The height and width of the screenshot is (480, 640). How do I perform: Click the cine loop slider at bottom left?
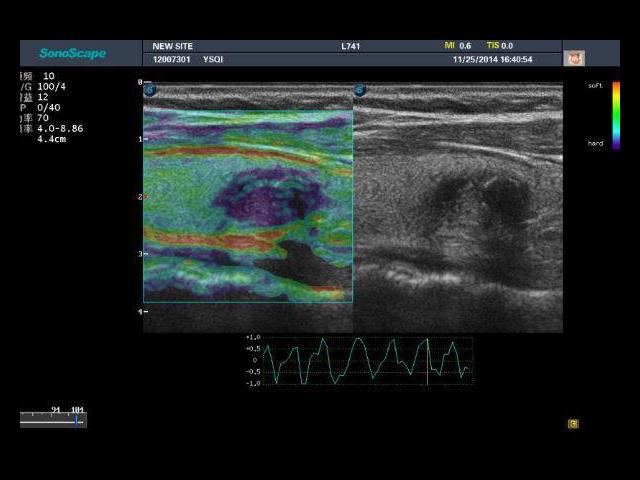point(53,420)
